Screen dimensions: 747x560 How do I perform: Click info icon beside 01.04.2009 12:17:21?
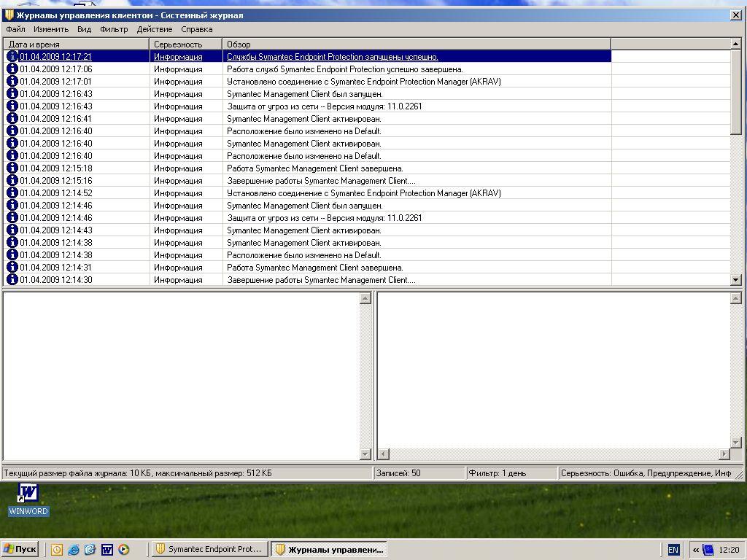point(12,56)
